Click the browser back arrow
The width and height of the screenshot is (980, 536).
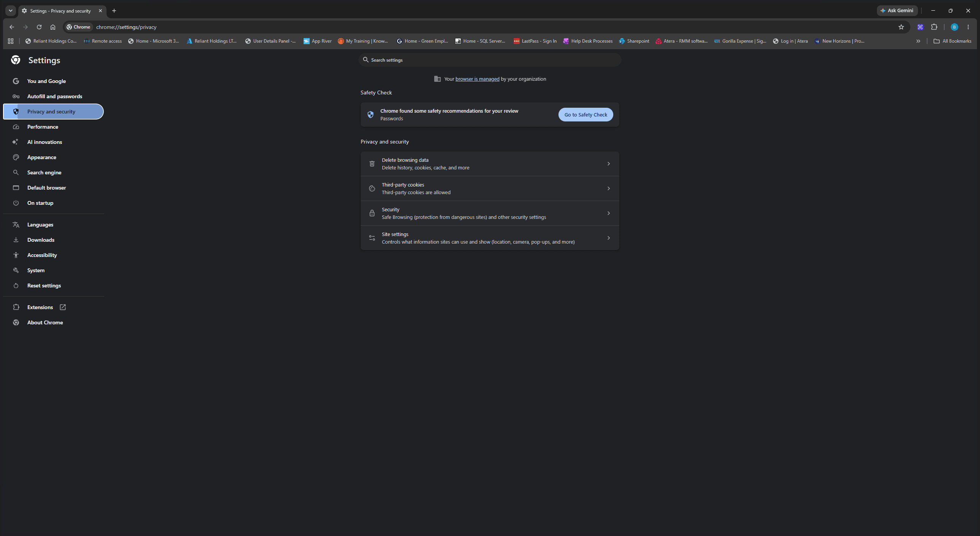(12, 27)
